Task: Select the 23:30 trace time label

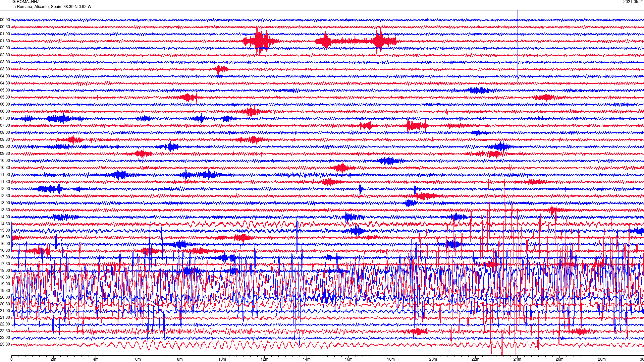Action: (x=5, y=344)
